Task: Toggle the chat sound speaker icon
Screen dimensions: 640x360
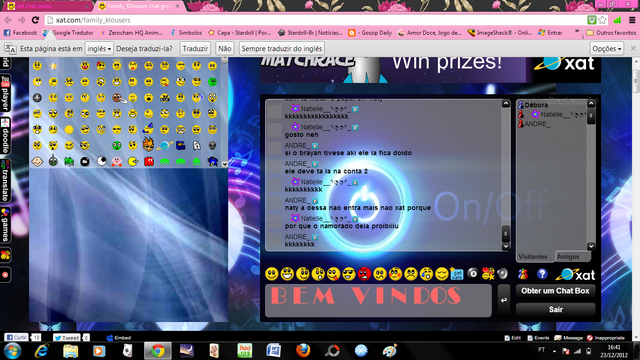Action: 503,273
